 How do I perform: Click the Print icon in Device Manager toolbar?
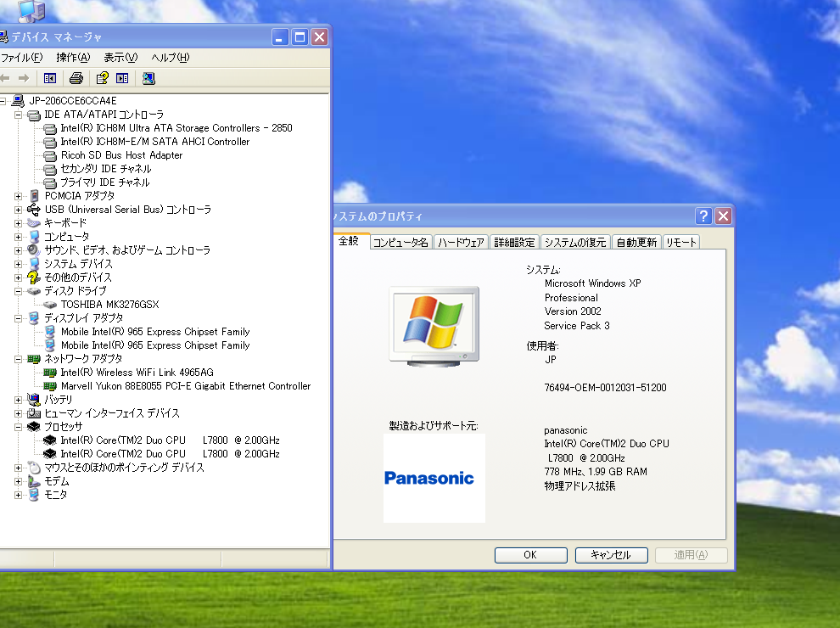[76, 78]
